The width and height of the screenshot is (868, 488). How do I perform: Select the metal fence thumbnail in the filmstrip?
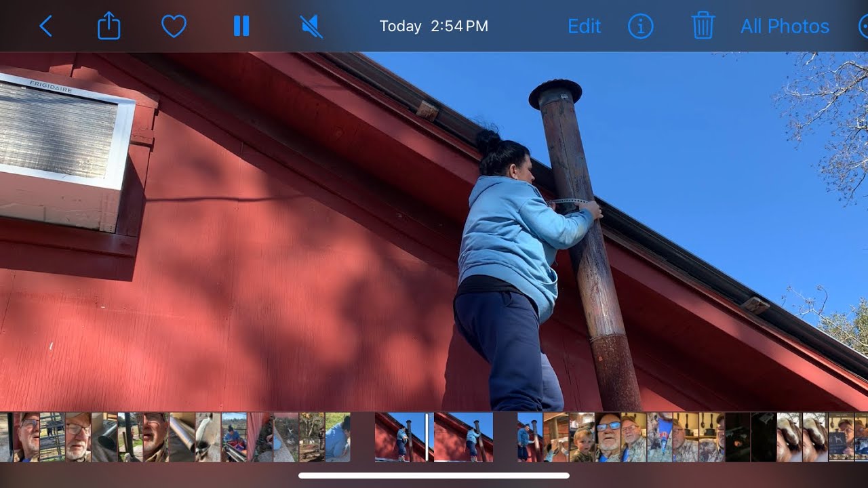[52, 437]
